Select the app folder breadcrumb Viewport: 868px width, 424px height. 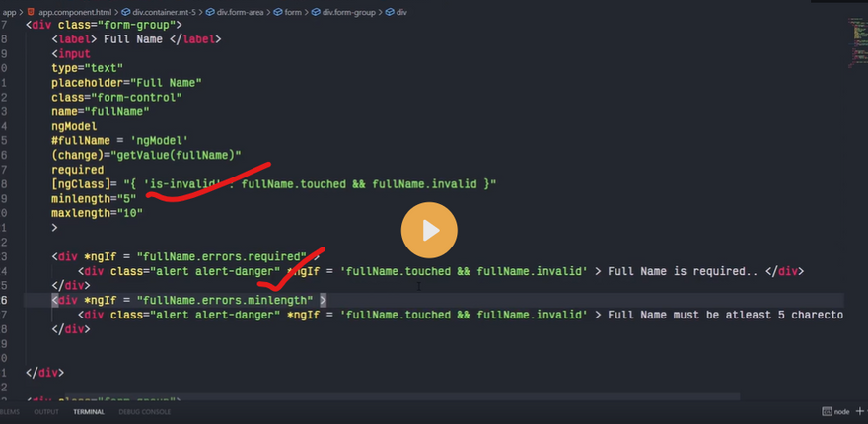click(7, 11)
